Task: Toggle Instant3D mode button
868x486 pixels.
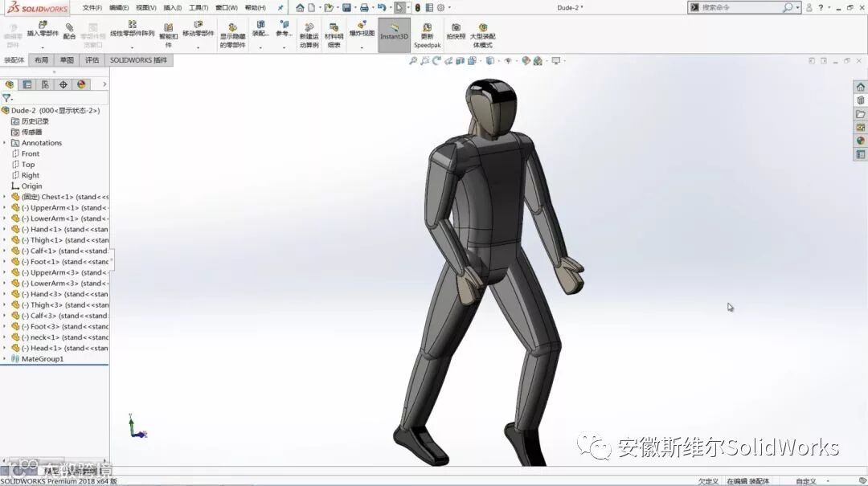Action: (x=394, y=35)
